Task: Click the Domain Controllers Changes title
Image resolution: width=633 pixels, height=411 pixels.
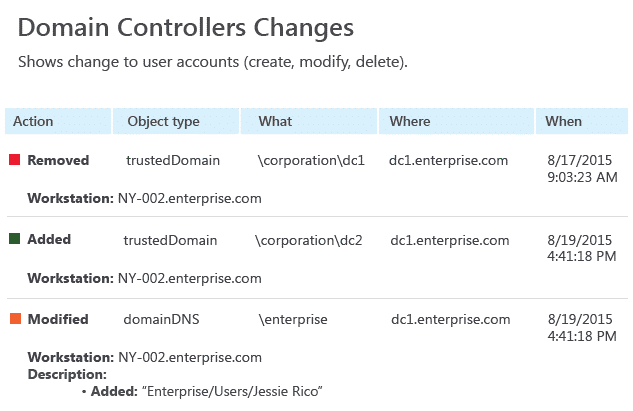Action: [186, 28]
